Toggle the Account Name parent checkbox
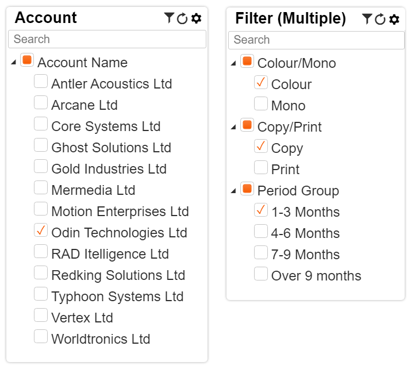 [27, 60]
